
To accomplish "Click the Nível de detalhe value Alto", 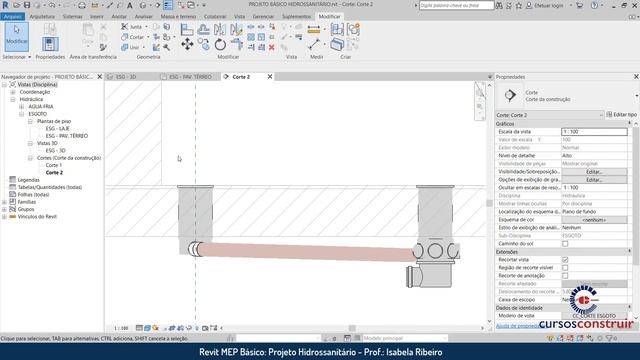I will [x=594, y=156].
